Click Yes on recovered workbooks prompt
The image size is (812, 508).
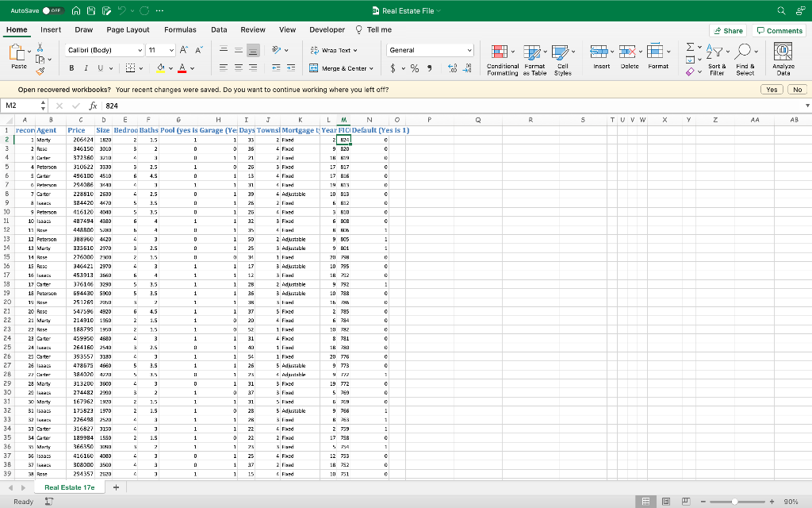pos(772,90)
